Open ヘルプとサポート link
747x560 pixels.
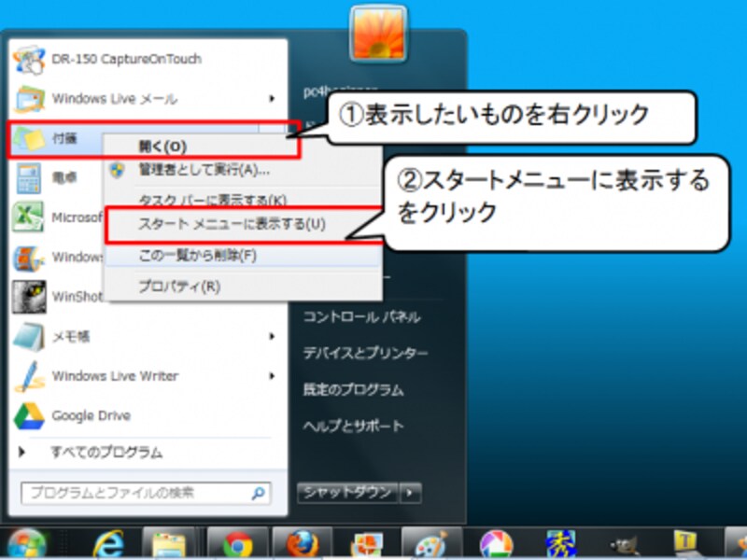(354, 426)
